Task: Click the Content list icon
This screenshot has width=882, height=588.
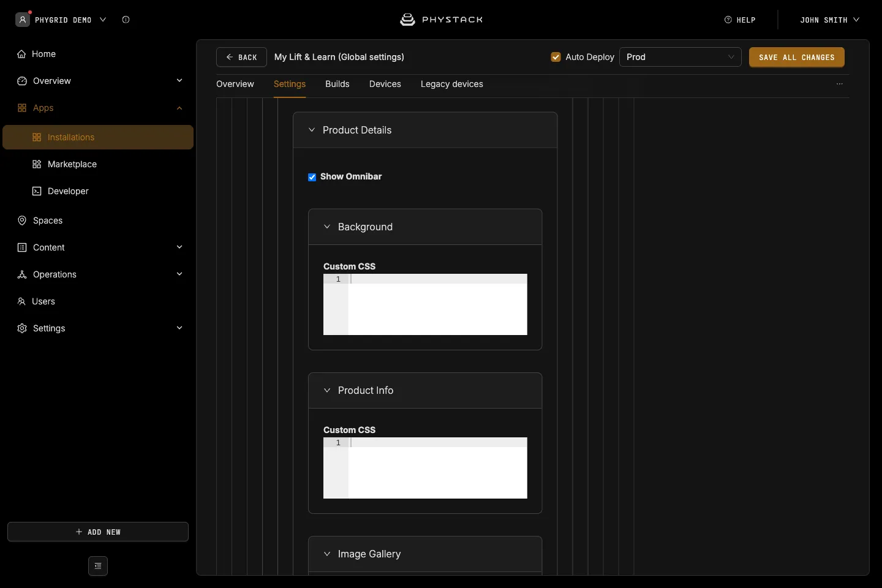Action: [x=22, y=247]
